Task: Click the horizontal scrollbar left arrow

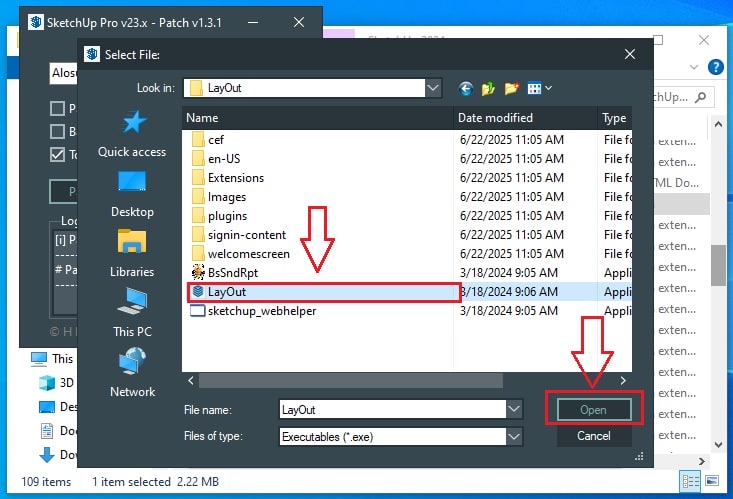Action: tap(191, 381)
